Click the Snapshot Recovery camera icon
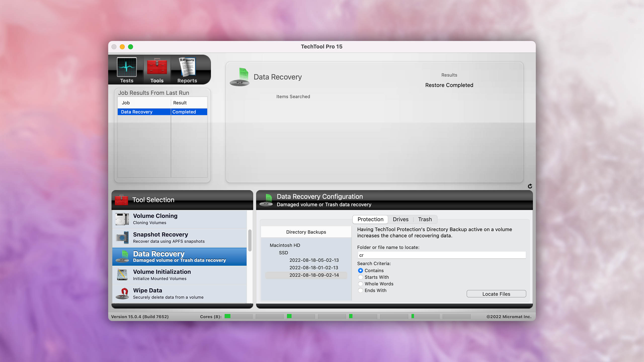Screen dimensions: 644x362 (x=122, y=238)
